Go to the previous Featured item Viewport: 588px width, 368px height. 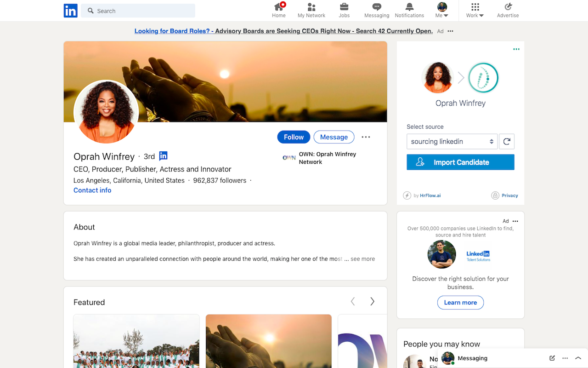353,301
